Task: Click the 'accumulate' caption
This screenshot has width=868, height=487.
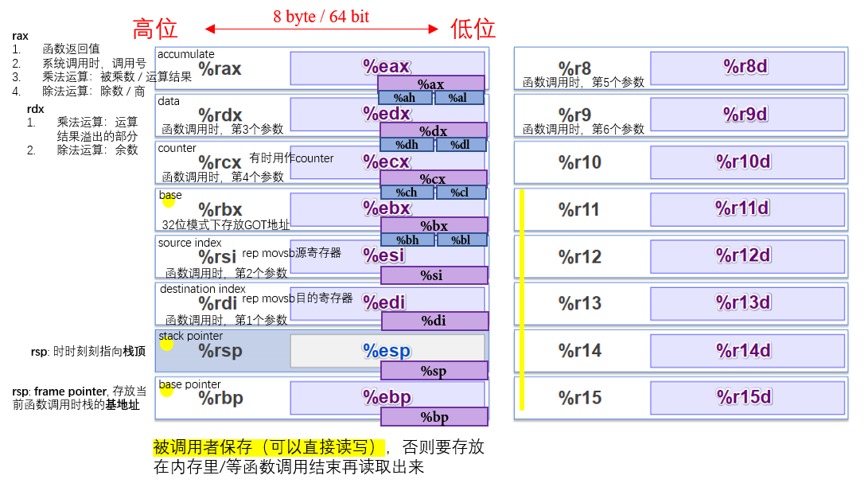Action: click(186, 54)
